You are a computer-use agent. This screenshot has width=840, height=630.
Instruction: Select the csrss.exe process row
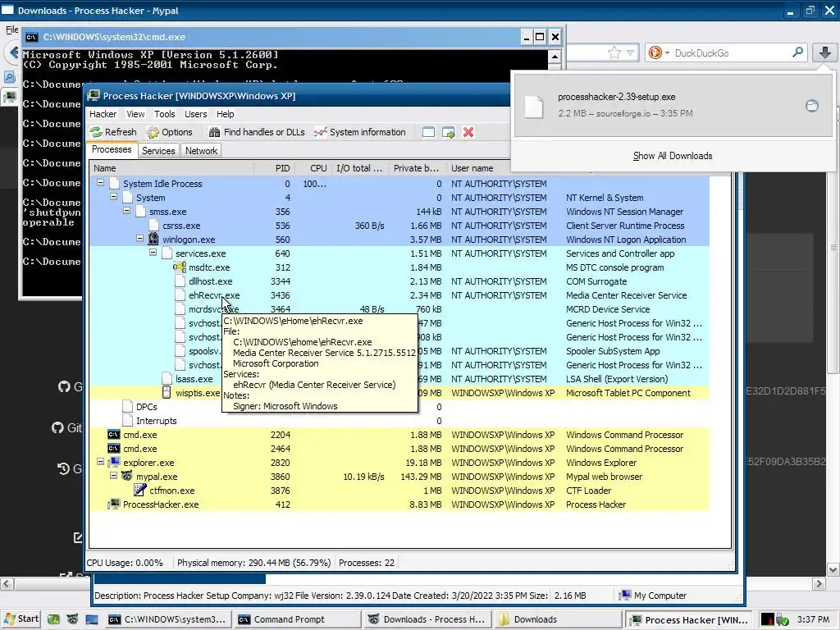coord(399,226)
